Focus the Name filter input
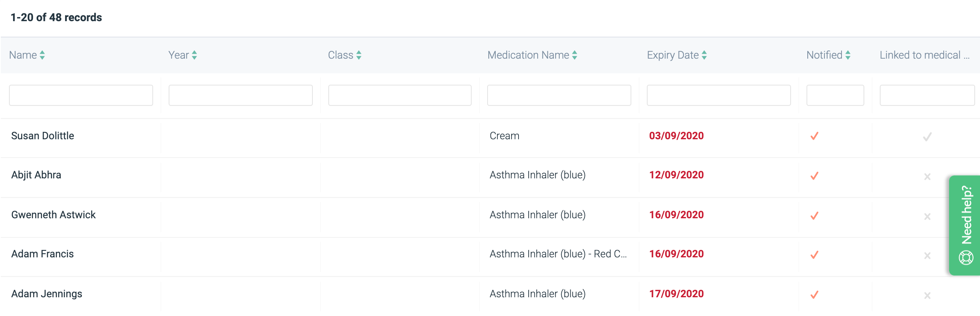 click(x=81, y=95)
